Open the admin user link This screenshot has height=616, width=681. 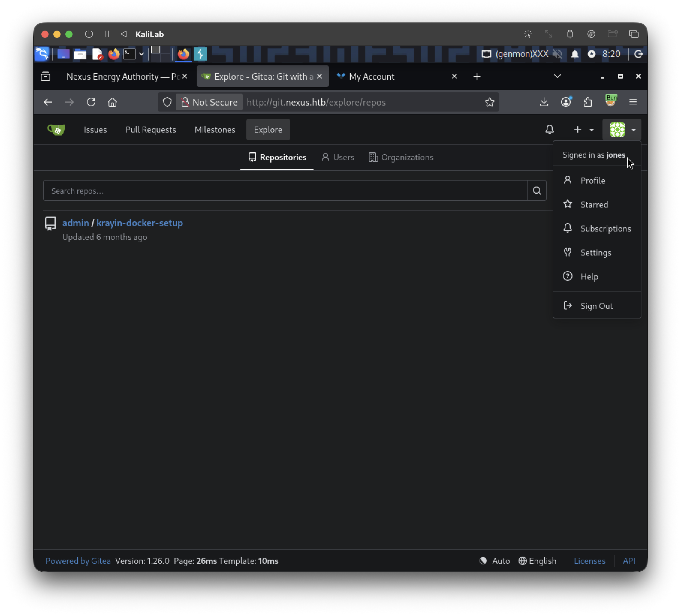point(75,223)
